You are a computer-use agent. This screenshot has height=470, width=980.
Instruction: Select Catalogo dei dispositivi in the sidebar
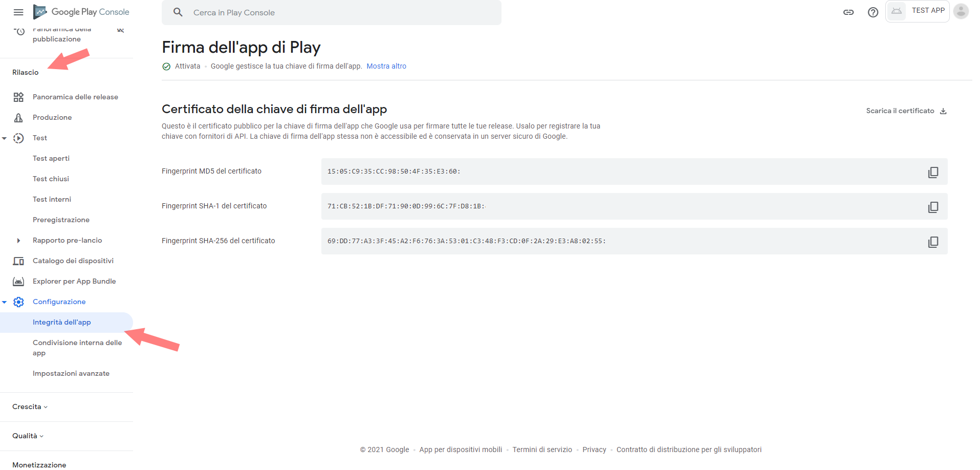73,261
